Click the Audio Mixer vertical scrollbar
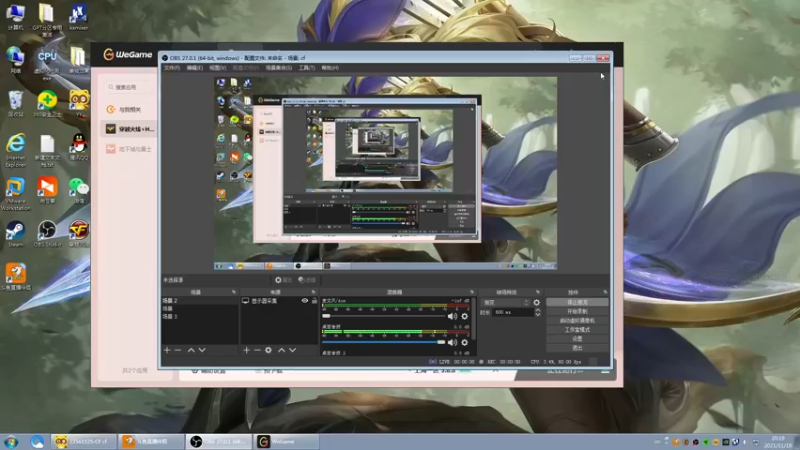 [474, 319]
